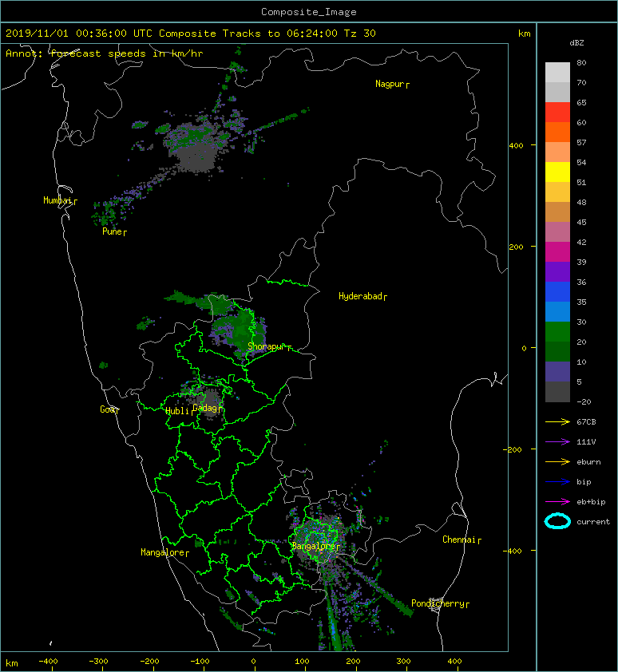618x672 pixels.
Task: Click the blue bip arrow legend icon
Action: pos(557,482)
